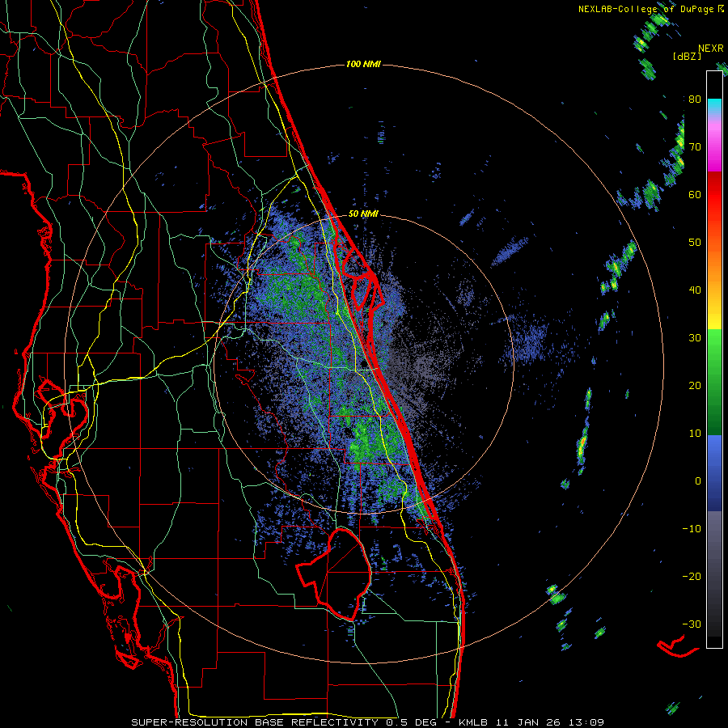Click the -30 value on the dBZ scale
The image size is (728, 728).
click(x=692, y=624)
